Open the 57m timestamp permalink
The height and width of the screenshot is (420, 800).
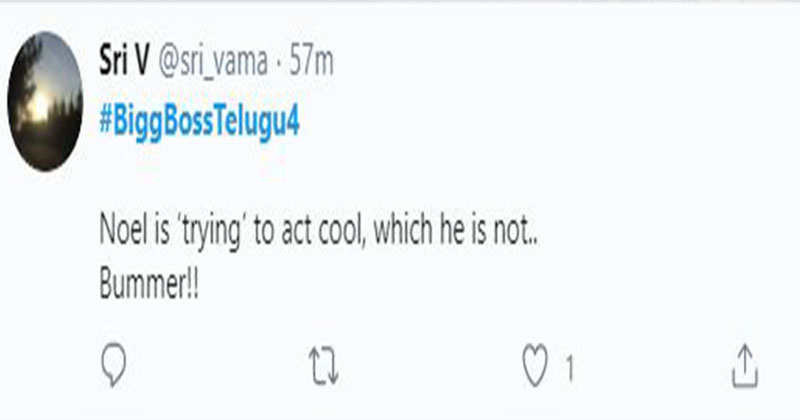point(311,63)
